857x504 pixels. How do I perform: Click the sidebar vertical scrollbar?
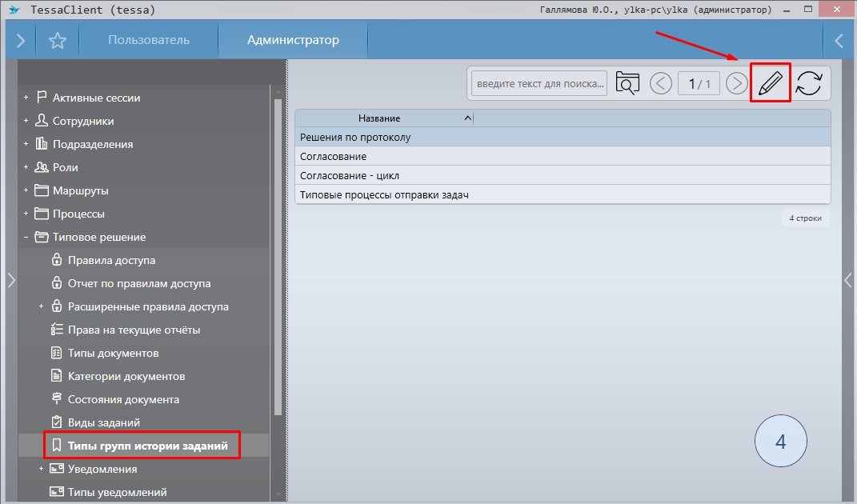pos(278,256)
